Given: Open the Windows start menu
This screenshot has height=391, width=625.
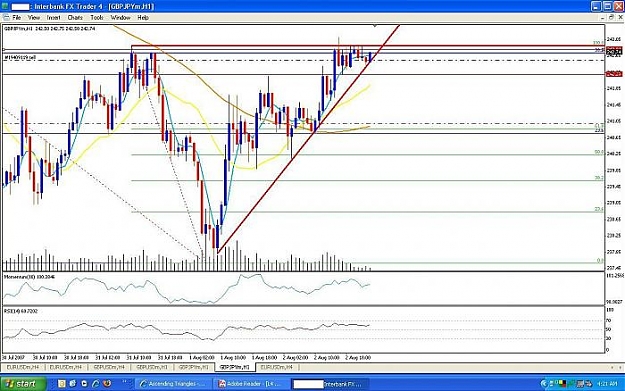Looking at the screenshot, I should pyautogui.click(x=22, y=384).
